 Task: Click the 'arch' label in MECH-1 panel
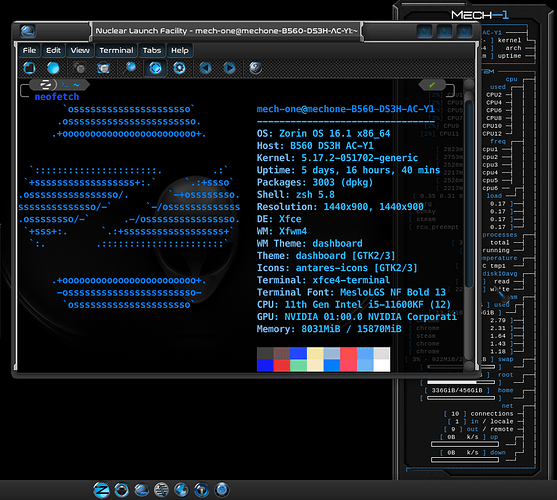tap(513, 48)
